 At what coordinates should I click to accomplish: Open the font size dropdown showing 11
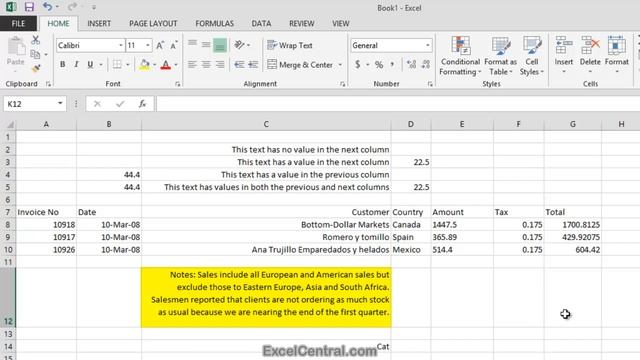tap(148, 45)
